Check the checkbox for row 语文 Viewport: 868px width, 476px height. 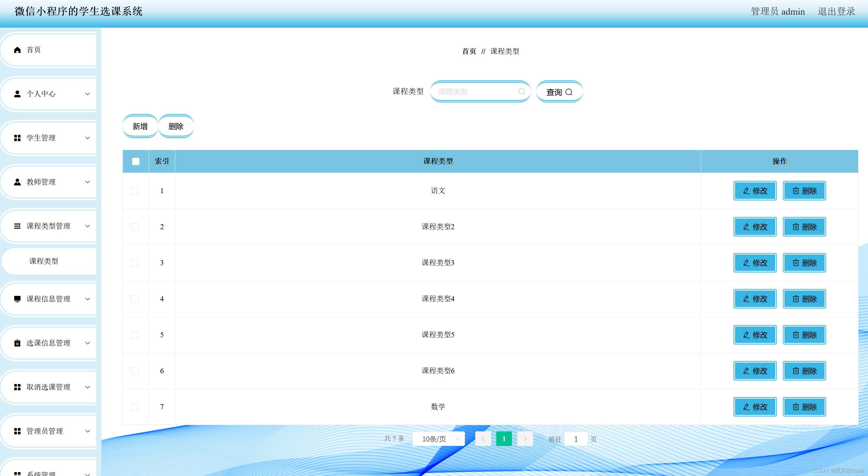(x=135, y=191)
